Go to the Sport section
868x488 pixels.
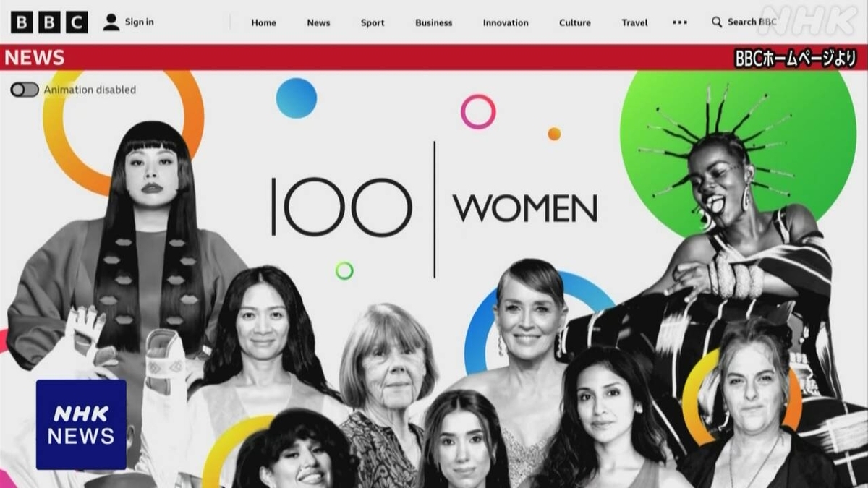373,22
